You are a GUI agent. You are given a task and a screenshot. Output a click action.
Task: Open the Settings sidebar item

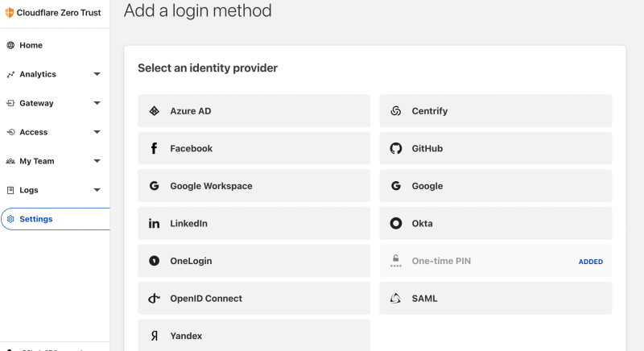(36, 219)
